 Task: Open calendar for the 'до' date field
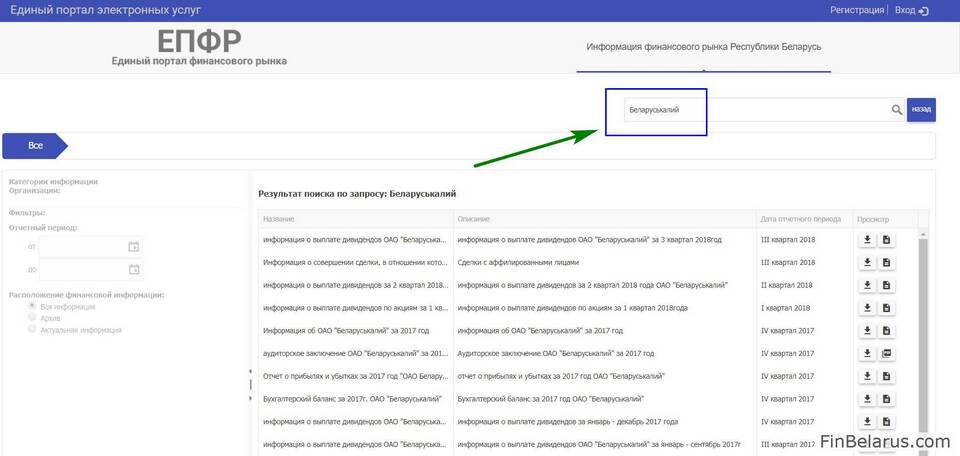(133, 269)
